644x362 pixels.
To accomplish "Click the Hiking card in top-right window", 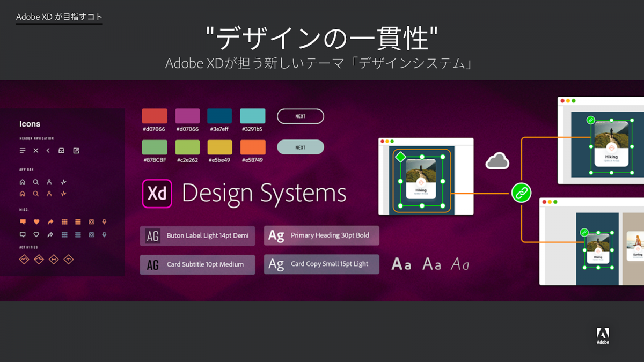I will [x=611, y=143].
